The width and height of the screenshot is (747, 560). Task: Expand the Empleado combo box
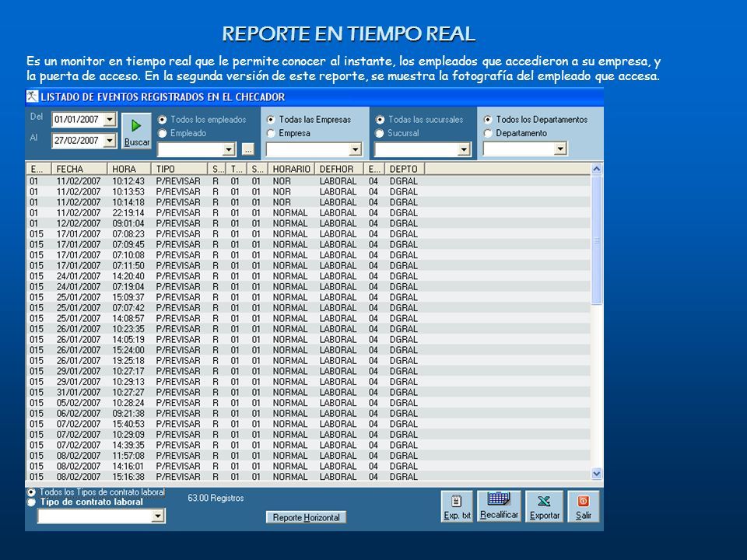[x=229, y=149]
